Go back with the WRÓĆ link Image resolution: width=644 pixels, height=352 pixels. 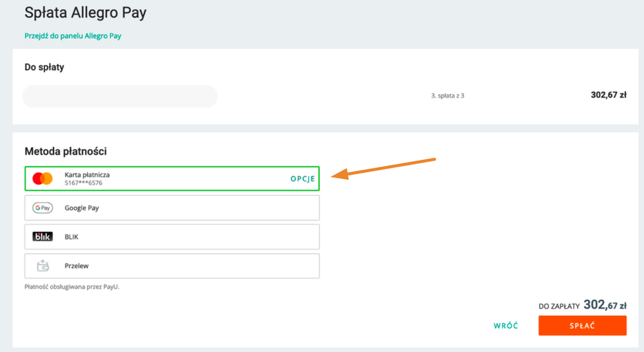(505, 326)
